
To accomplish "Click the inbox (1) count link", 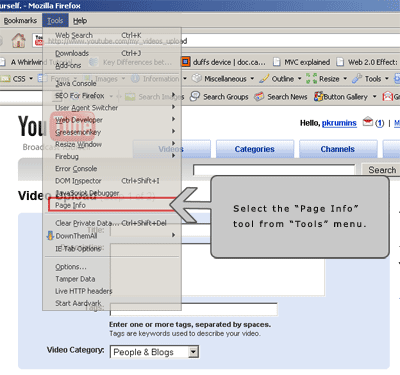I will 379,123.
